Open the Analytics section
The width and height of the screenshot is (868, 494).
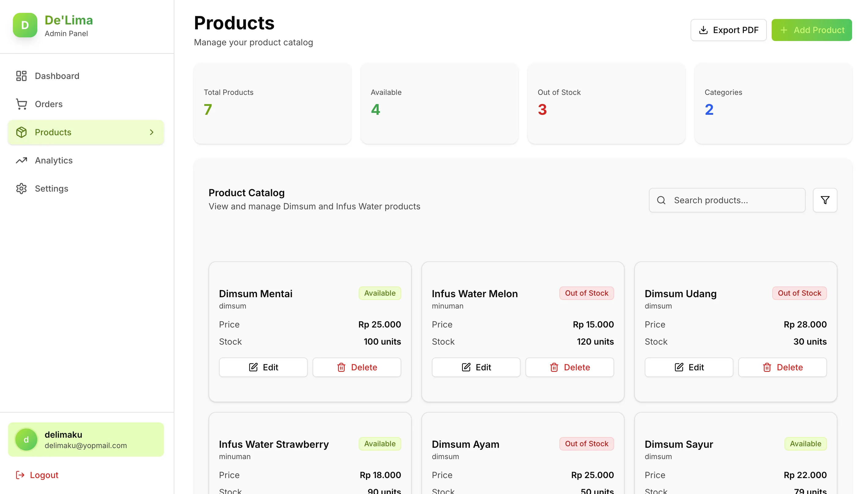(x=86, y=160)
